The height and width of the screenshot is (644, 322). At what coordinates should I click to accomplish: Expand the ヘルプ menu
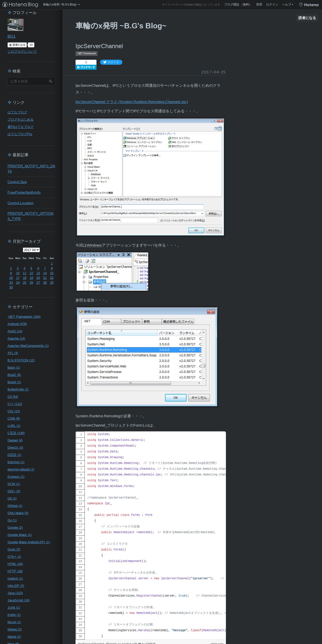tap(287, 5)
